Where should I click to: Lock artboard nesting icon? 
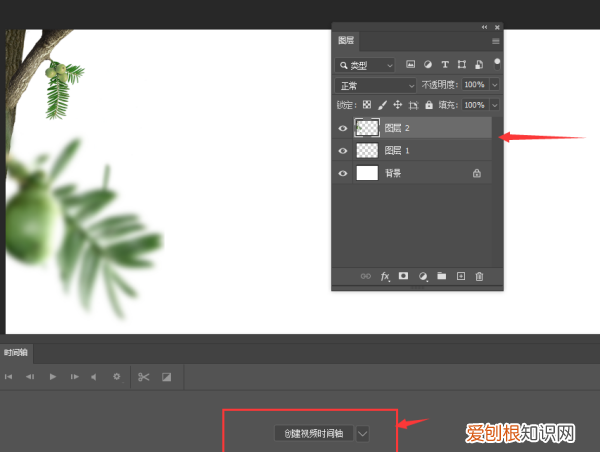(413, 105)
